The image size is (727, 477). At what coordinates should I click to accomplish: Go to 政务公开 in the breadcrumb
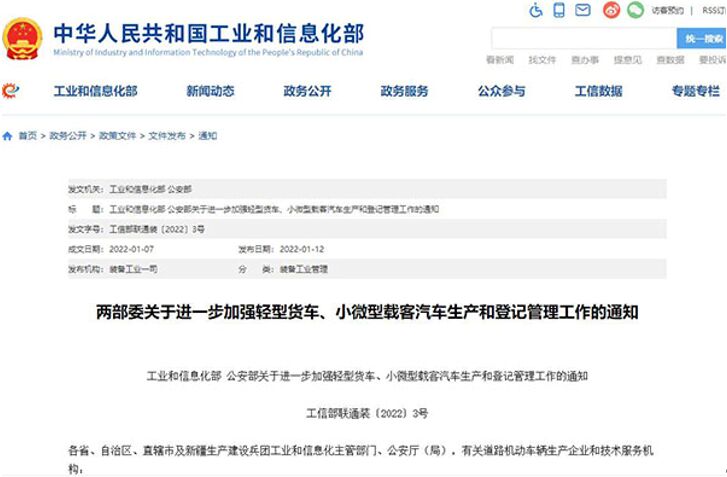tap(68, 136)
